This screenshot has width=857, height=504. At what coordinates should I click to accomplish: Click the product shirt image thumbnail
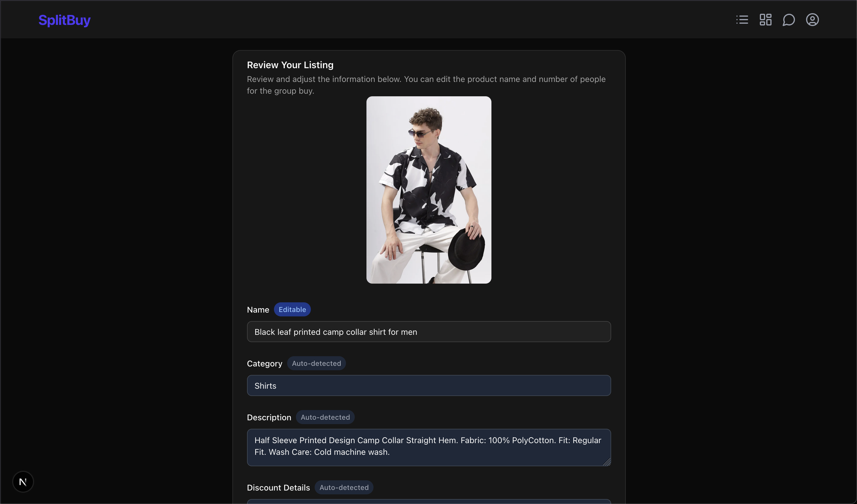coord(428,190)
